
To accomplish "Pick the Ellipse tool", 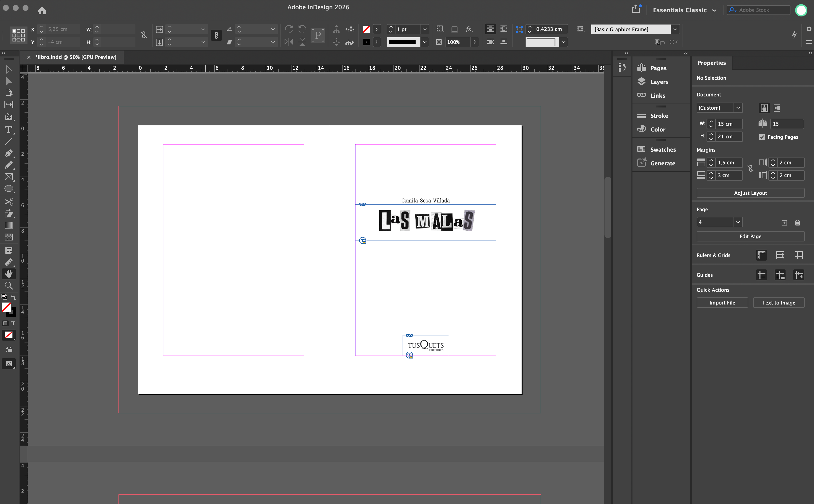I will (9, 189).
